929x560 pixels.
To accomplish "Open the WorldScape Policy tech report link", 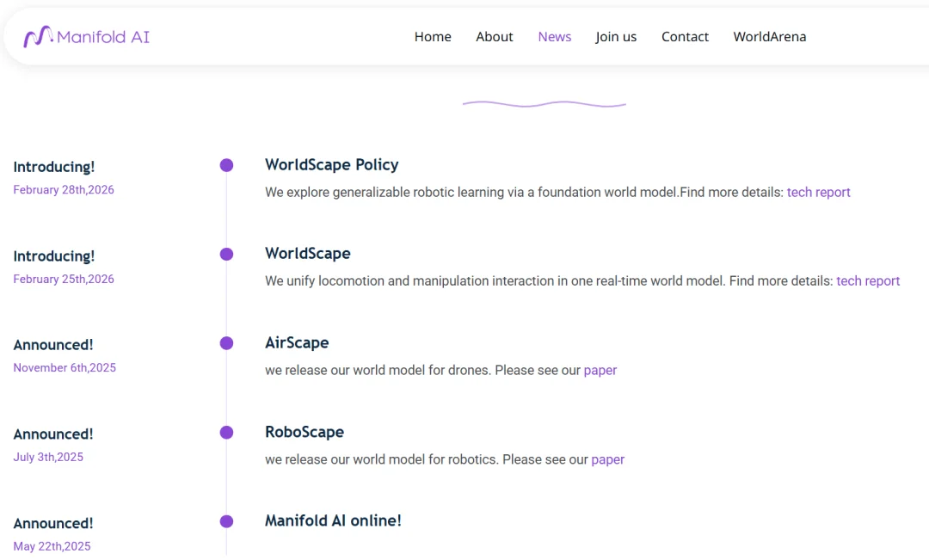I will 818,192.
